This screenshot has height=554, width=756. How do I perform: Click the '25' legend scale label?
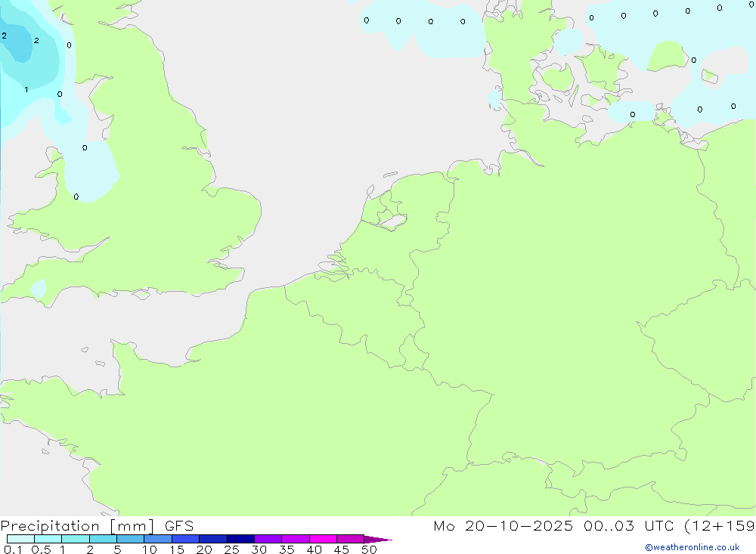(x=232, y=549)
